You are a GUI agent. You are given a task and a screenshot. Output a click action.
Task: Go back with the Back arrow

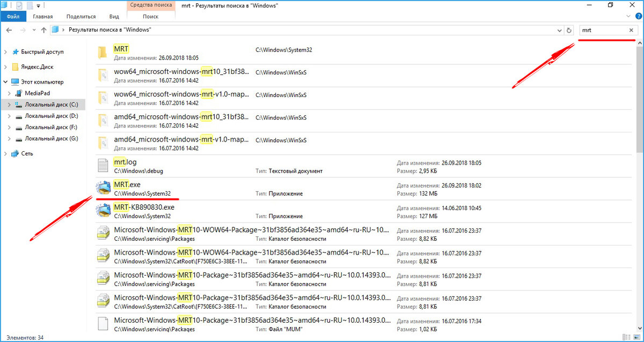pyautogui.click(x=9, y=30)
